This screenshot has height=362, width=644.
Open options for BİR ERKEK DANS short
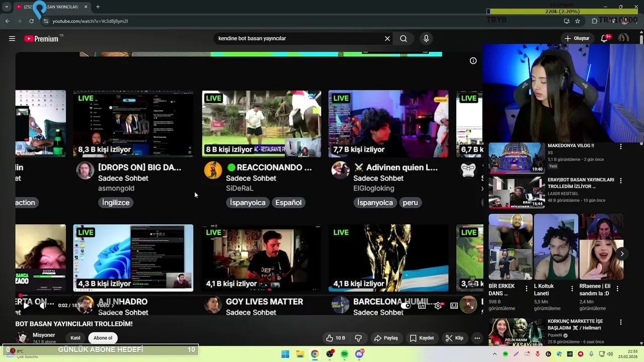527,289
